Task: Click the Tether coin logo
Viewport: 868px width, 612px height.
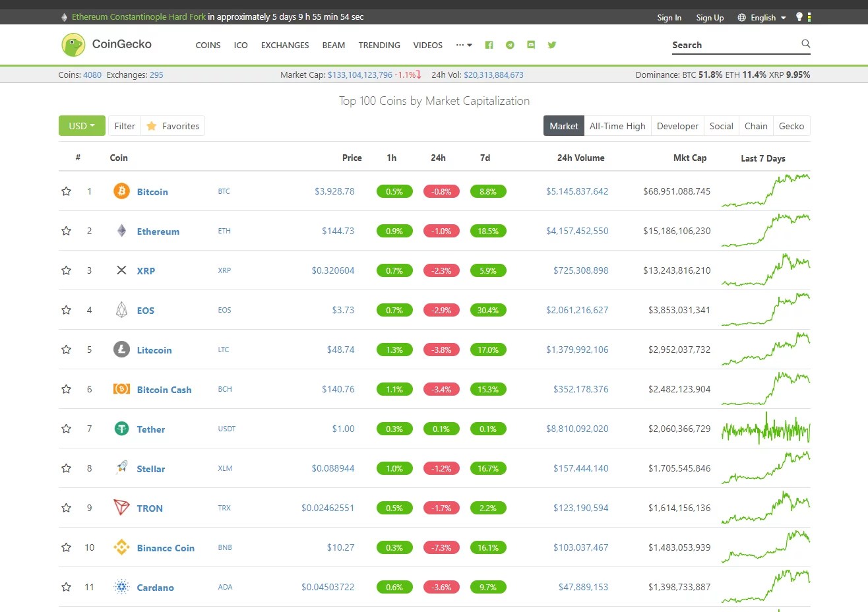Action: (x=121, y=429)
